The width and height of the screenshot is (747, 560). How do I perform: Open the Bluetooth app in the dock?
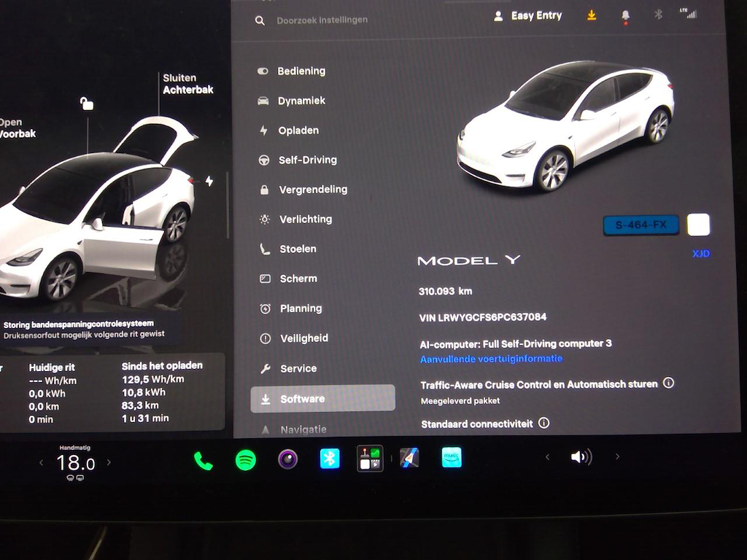click(x=330, y=459)
